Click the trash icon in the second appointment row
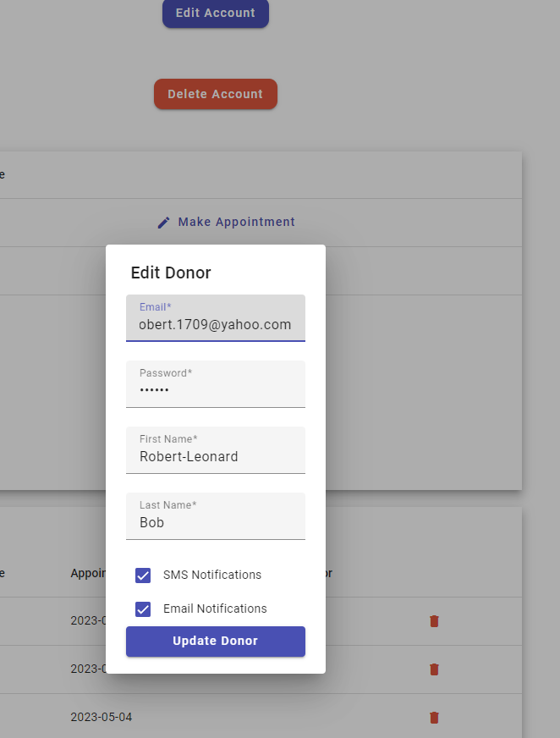This screenshot has height=738, width=560. pyautogui.click(x=434, y=669)
